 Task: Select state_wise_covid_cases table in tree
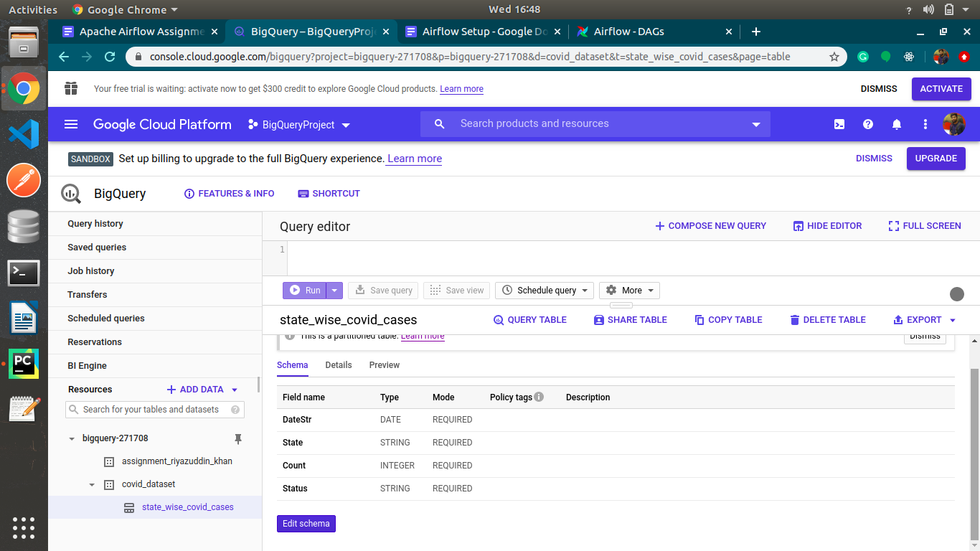(188, 507)
